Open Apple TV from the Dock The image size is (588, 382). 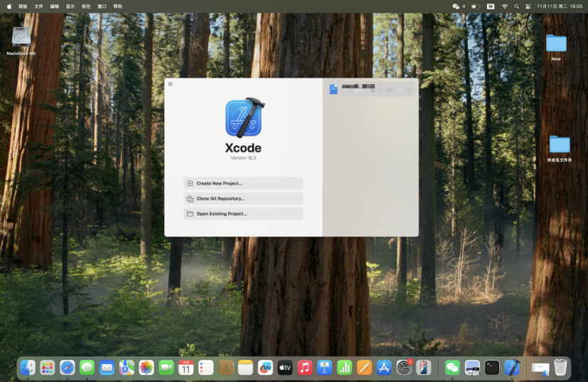(x=285, y=368)
